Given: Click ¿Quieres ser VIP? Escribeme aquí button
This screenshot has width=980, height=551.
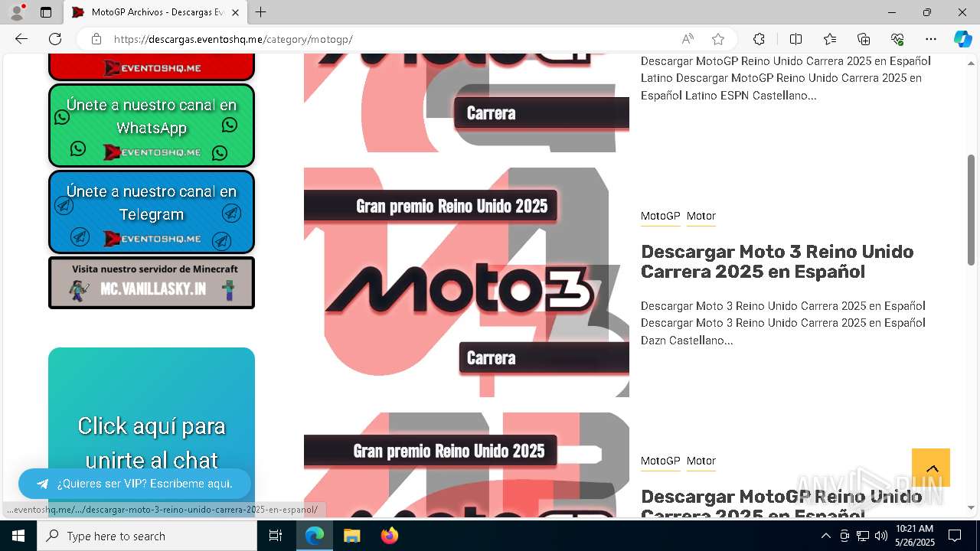Looking at the screenshot, I should click(135, 484).
